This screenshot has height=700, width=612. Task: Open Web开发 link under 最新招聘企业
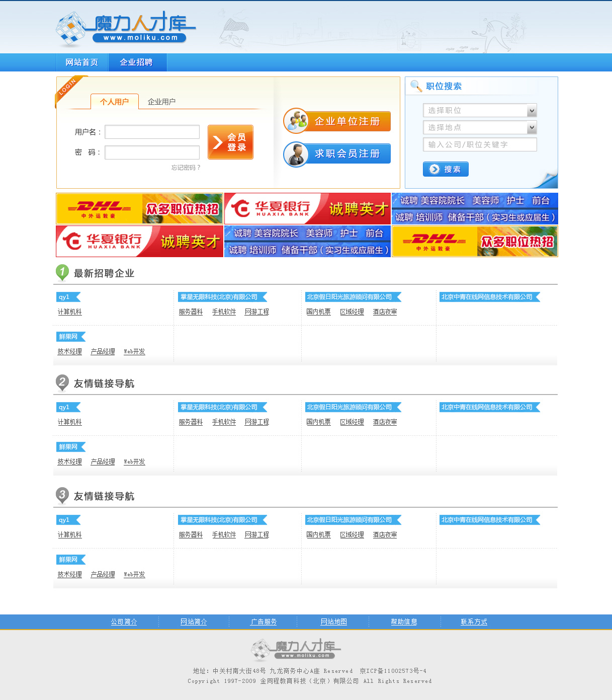click(135, 352)
